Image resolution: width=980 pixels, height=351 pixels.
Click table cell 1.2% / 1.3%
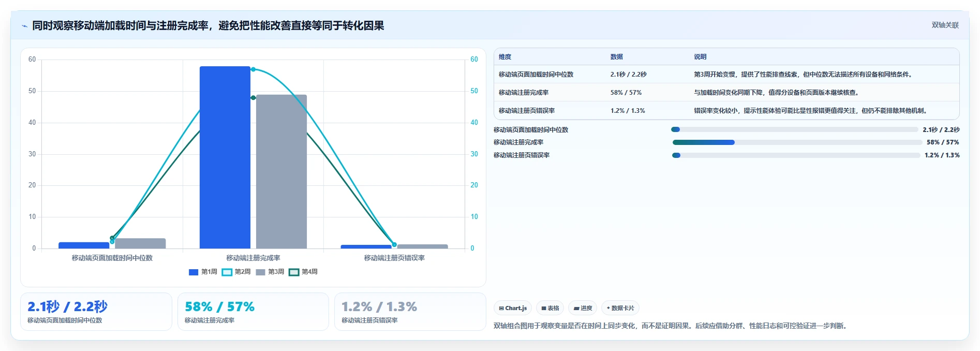point(628,111)
